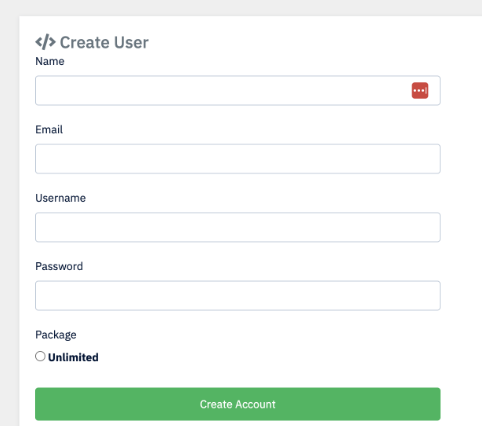Open the red password manager icon in Name field
Screen dimensions: 482x426
(x=420, y=91)
